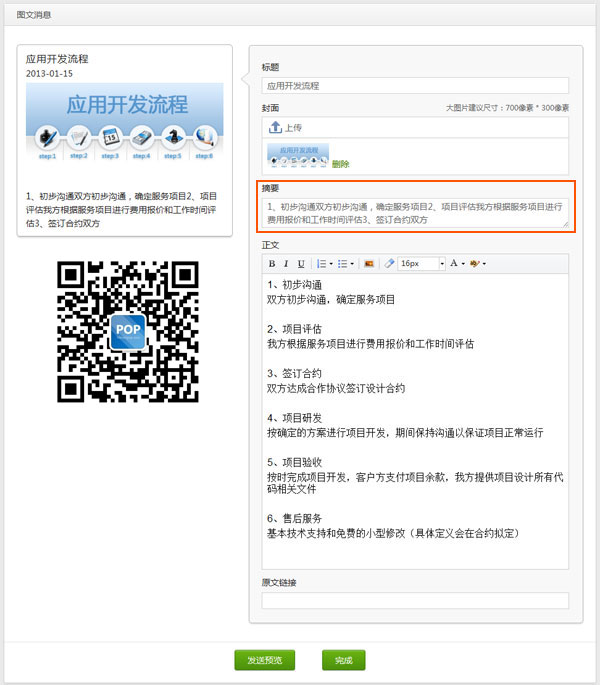Focus the 原文链接 original link input
The width and height of the screenshot is (600, 685).
pos(415,600)
